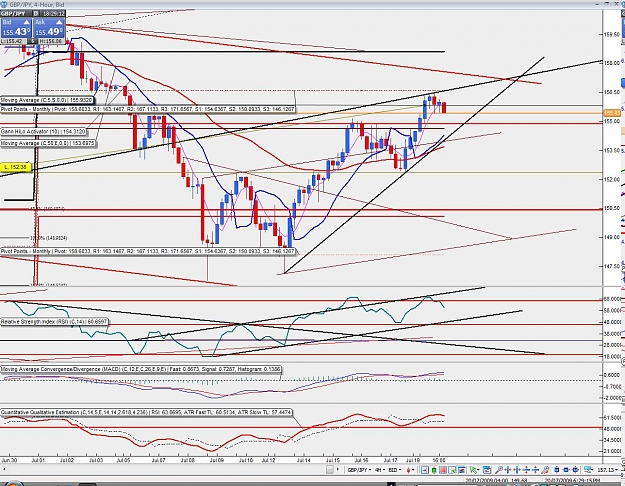Click the yellow L 152.38 level tag
This screenshot has height=486, width=625.
click(16, 167)
